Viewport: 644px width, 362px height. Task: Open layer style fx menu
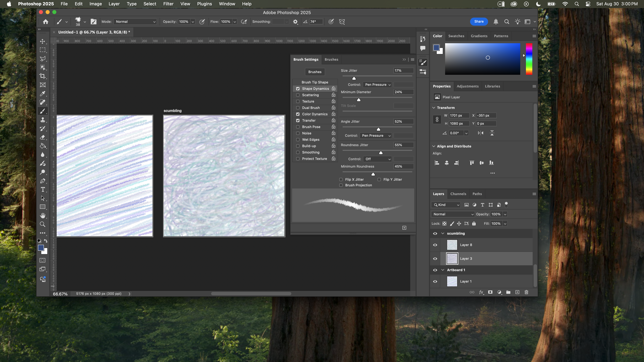click(x=481, y=292)
